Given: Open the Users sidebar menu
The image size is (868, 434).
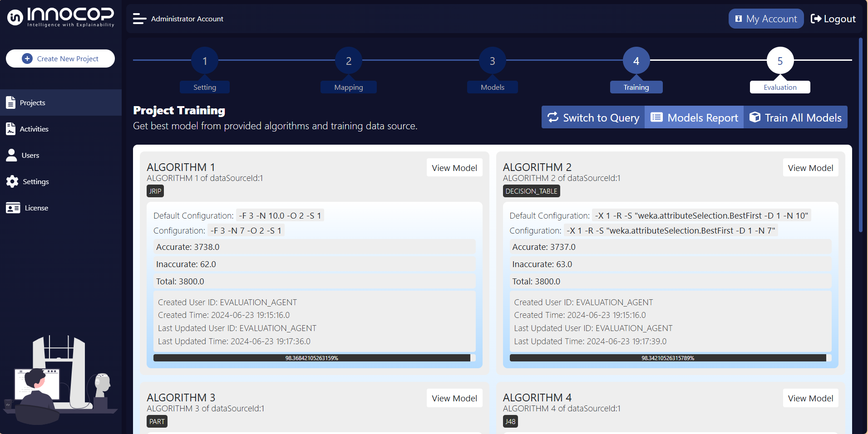Looking at the screenshot, I should (x=61, y=155).
